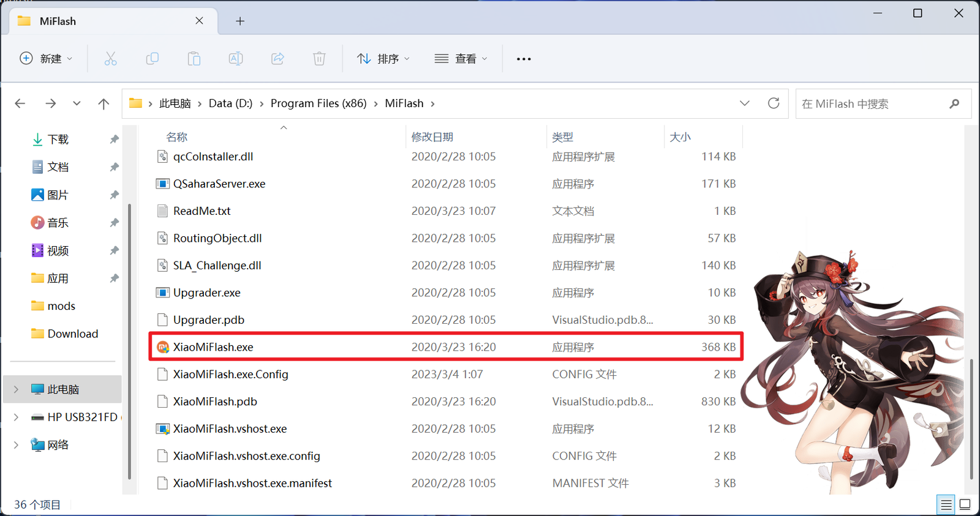This screenshot has width=980, height=516.
Task: Open 下载 in quick access
Action: pyautogui.click(x=58, y=140)
